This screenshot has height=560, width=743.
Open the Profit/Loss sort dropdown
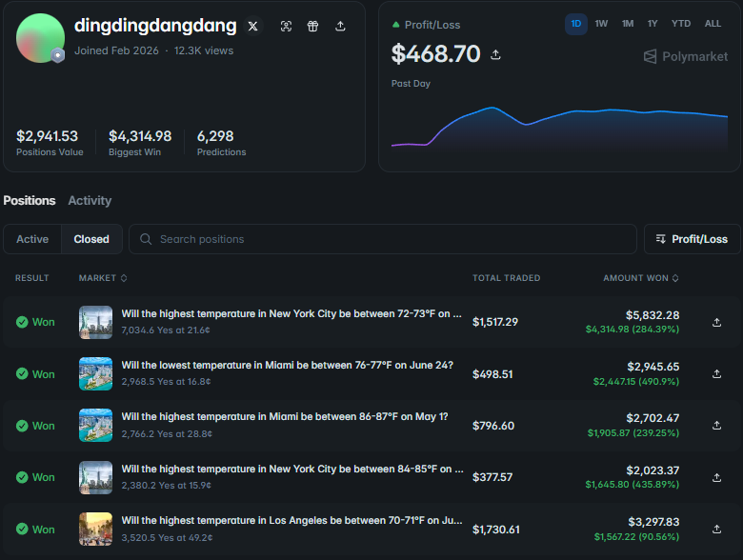(692, 239)
